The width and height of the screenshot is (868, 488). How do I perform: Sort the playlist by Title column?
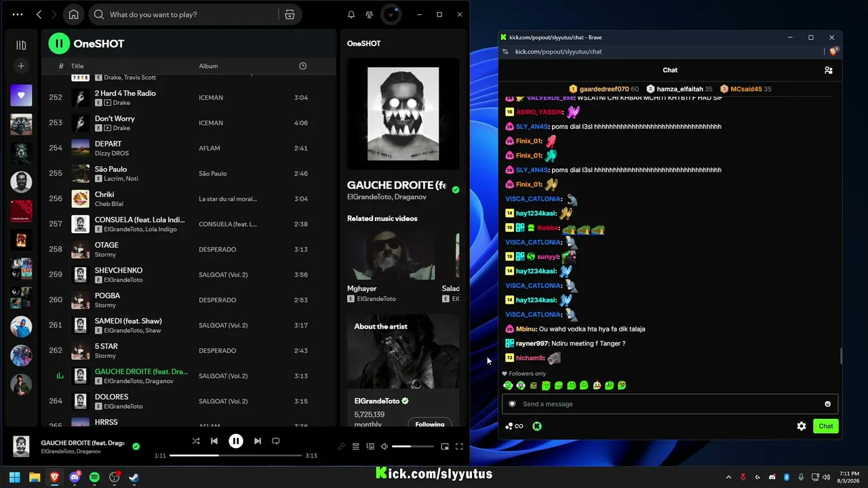77,66
